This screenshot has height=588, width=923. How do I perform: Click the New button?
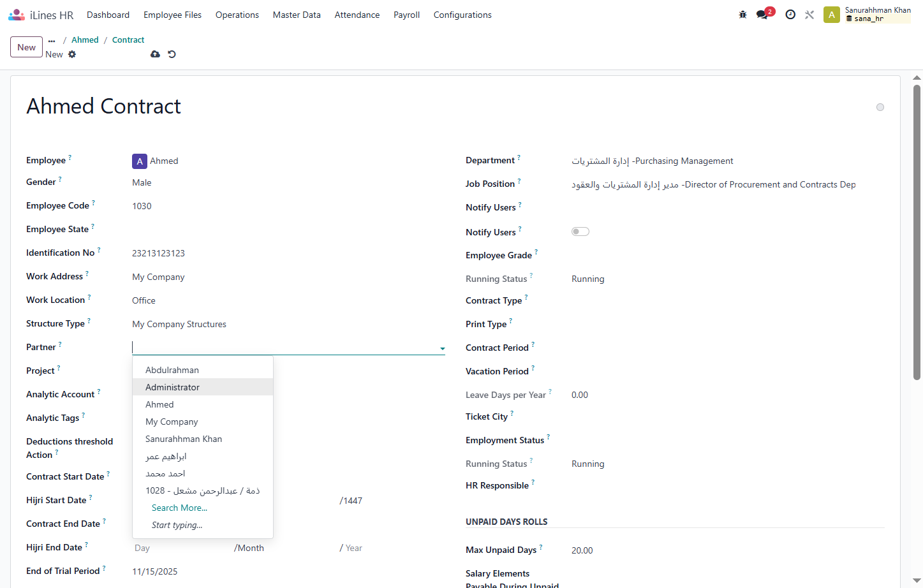pyautogui.click(x=27, y=47)
